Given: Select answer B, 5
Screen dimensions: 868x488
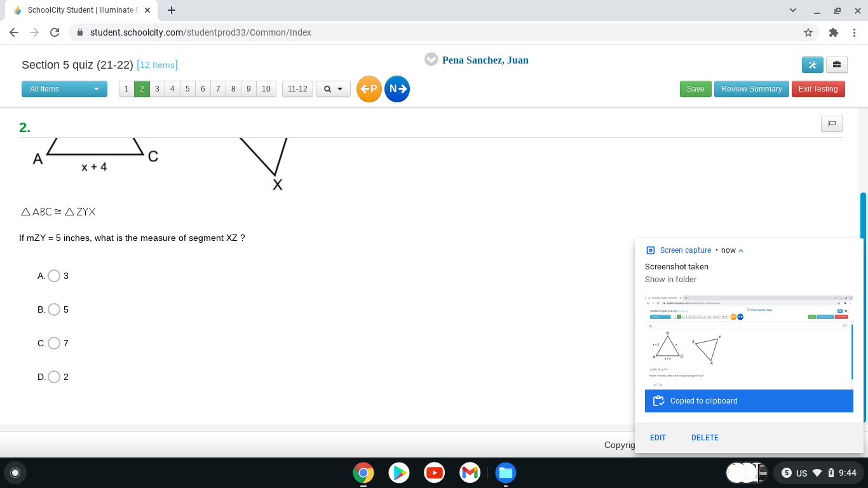Looking at the screenshot, I should (x=54, y=309).
